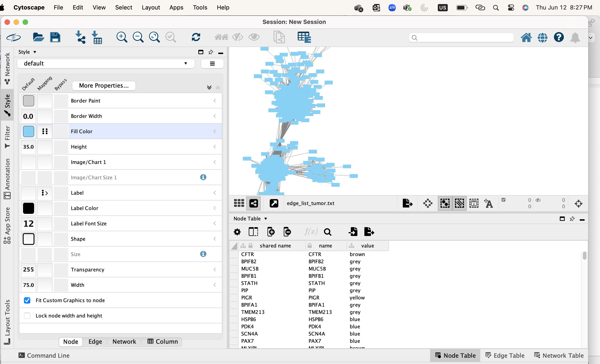Open the Layout menu
This screenshot has width=600, height=364.
click(151, 7)
